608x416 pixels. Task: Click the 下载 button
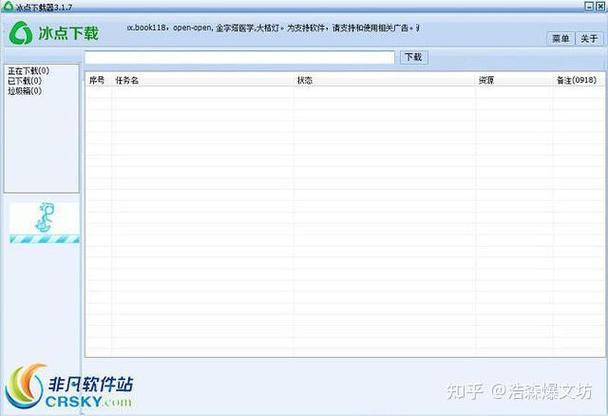pos(413,57)
